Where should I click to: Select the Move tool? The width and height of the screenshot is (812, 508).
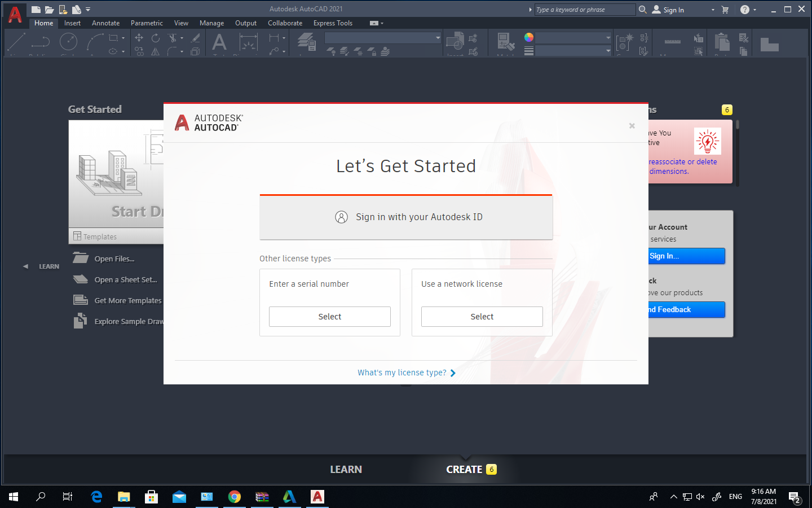click(139, 38)
